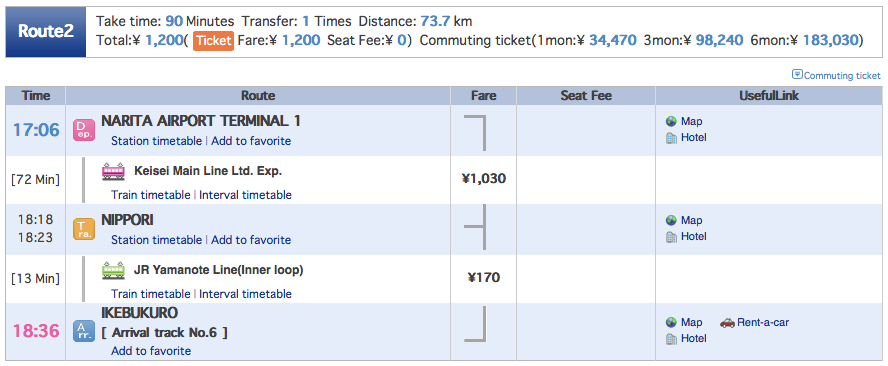Open Interval timetable for JR Yamanote Line

click(x=245, y=294)
